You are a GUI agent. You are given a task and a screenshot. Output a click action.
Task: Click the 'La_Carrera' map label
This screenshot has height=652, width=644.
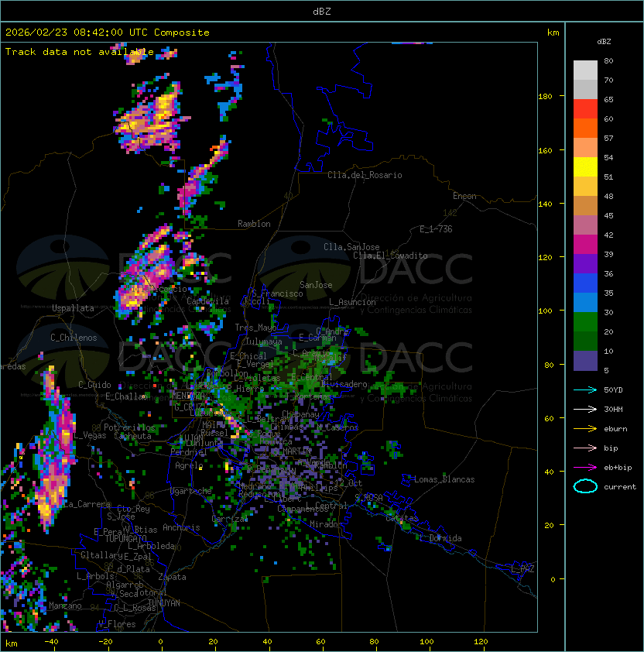[x=87, y=504]
